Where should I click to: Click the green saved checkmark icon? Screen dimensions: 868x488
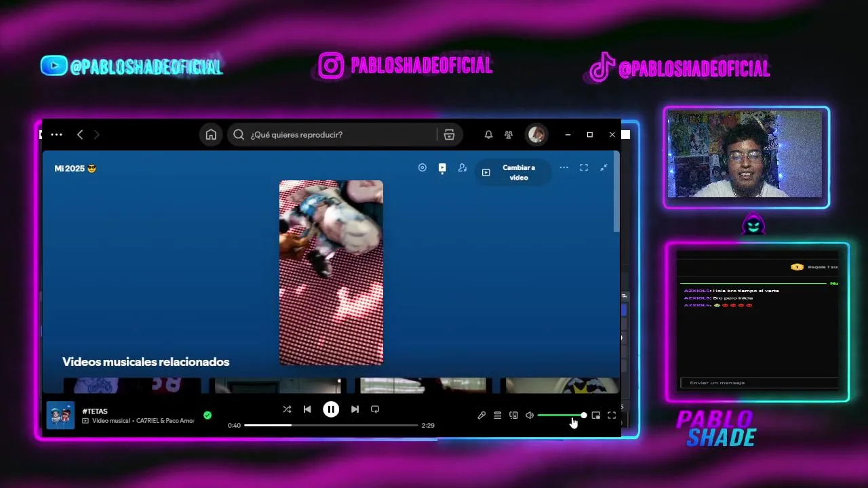pyautogui.click(x=208, y=415)
